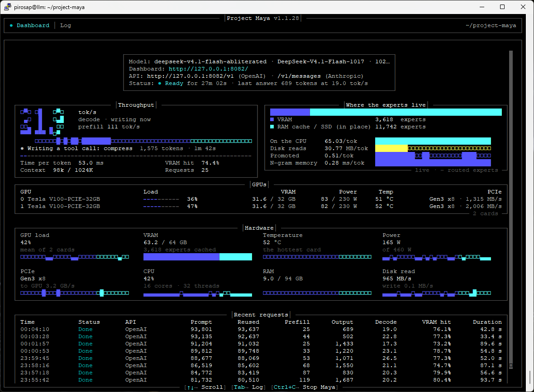Click the Done status for 00:01:57

[x=86, y=344]
